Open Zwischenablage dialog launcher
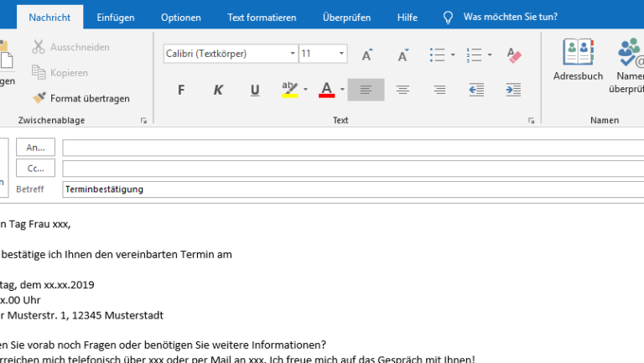 (x=143, y=121)
